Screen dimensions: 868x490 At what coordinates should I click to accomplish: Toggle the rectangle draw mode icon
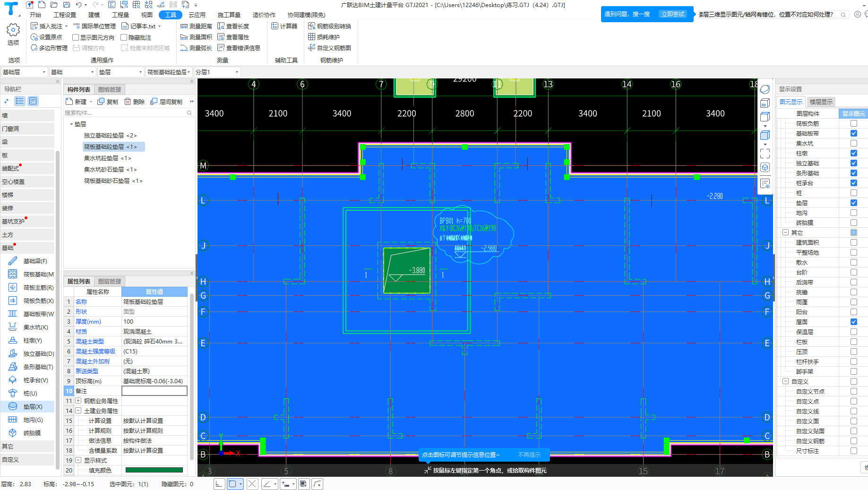tap(232, 484)
